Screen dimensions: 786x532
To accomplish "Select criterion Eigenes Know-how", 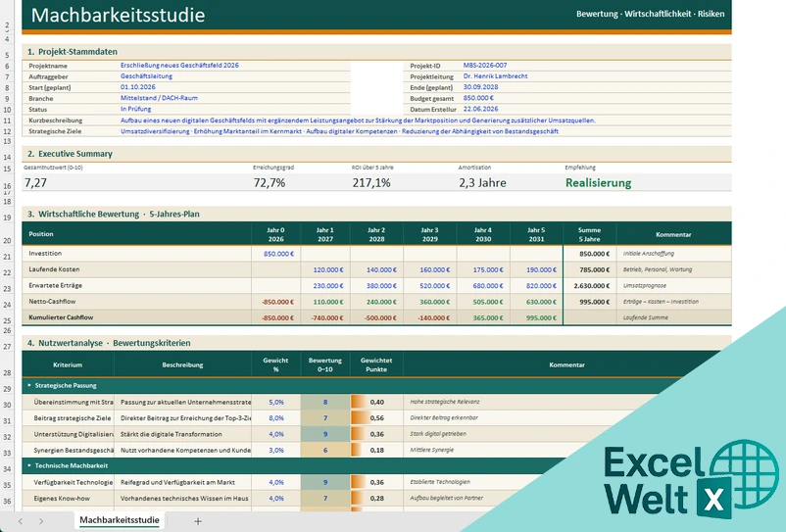I will tap(69, 498).
